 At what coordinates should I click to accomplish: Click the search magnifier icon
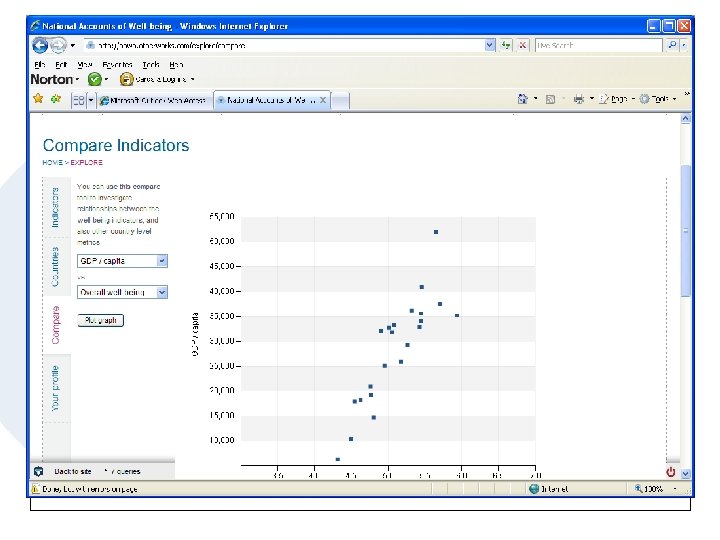tap(673, 45)
